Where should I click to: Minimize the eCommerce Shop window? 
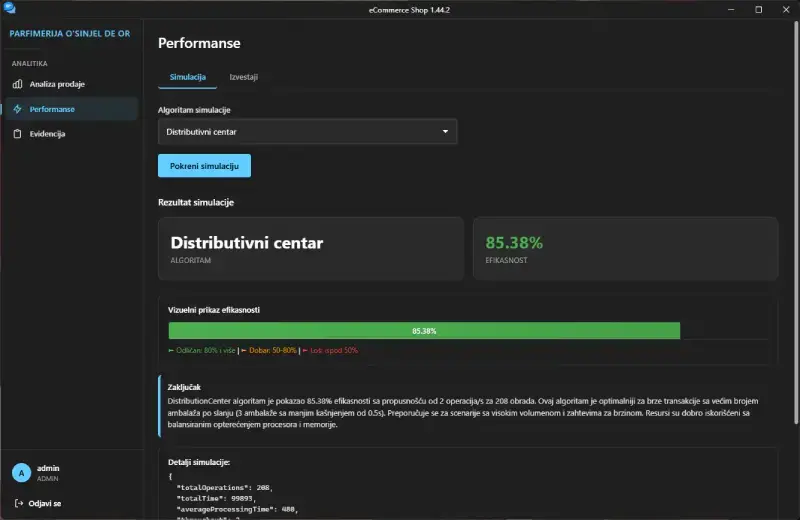point(731,9)
